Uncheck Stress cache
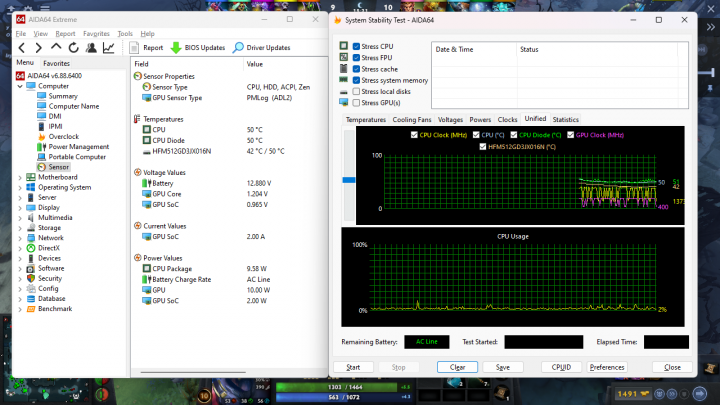 356,69
